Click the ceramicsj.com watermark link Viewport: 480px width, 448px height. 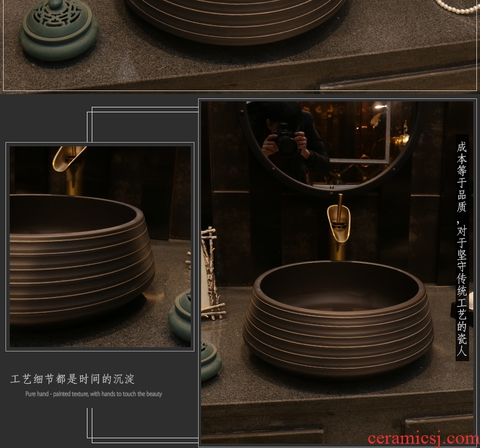point(423,438)
